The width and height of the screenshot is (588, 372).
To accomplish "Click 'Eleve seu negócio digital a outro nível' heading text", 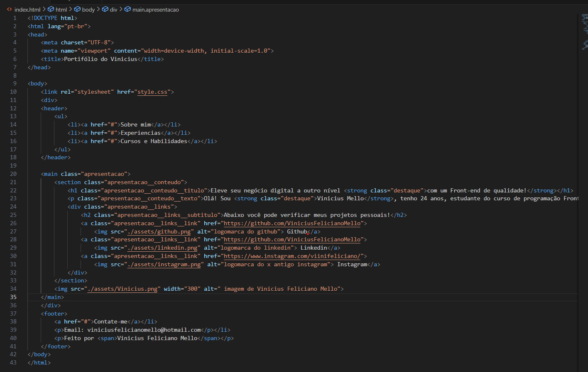I will pyautogui.click(x=275, y=191).
